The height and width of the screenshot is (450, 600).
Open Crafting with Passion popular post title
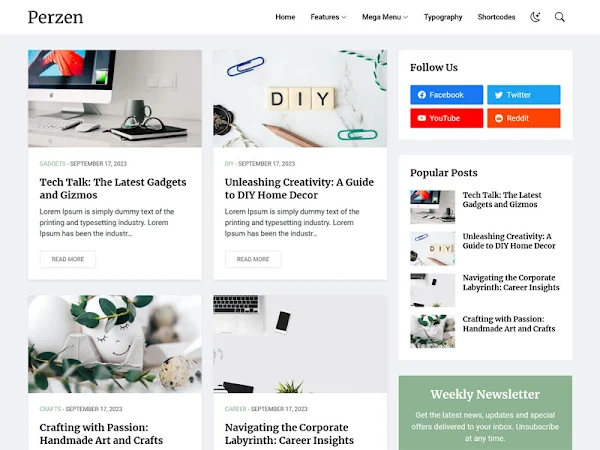point(509,324)
